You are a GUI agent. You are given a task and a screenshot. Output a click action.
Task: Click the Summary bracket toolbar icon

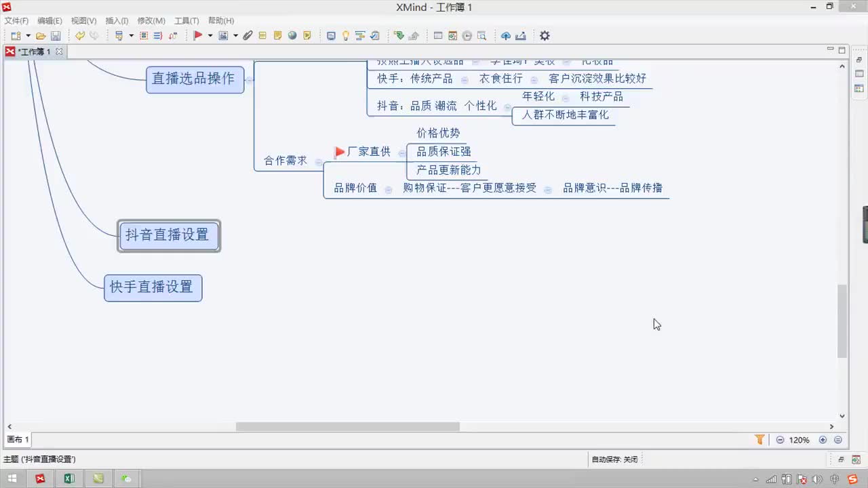point(158,36)
